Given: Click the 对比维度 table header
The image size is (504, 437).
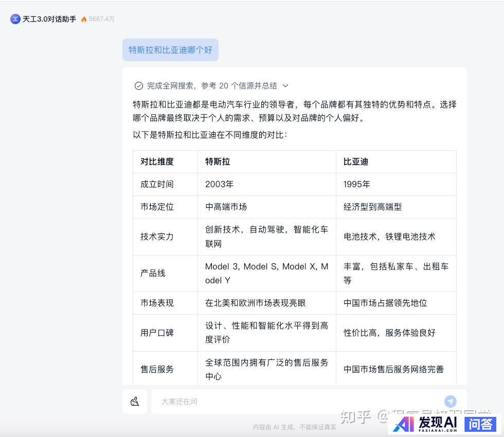Looking at the screenshot, I should pyautogui.click(x=157, y=161).
